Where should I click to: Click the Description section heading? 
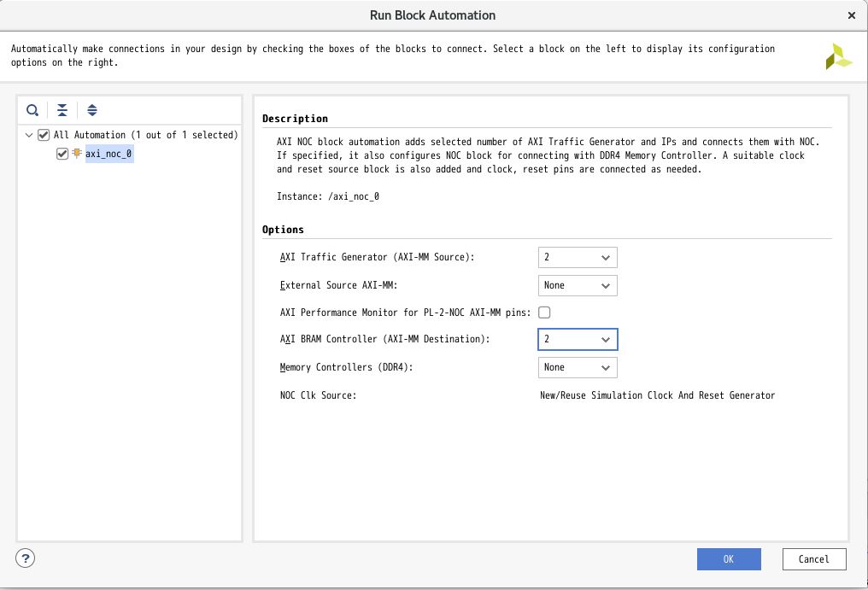point(295,119)
